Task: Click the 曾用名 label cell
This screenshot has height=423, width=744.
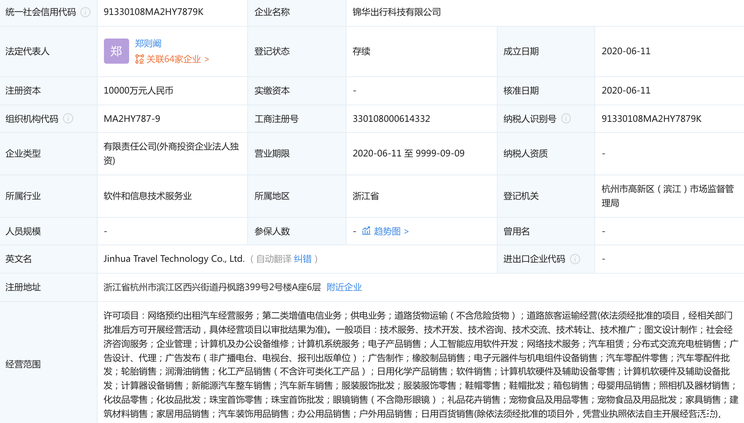Action: tap(546, 231)
